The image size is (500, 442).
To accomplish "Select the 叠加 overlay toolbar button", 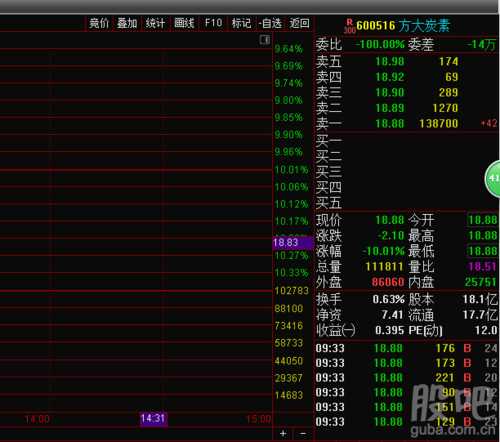I will (127, 23).
